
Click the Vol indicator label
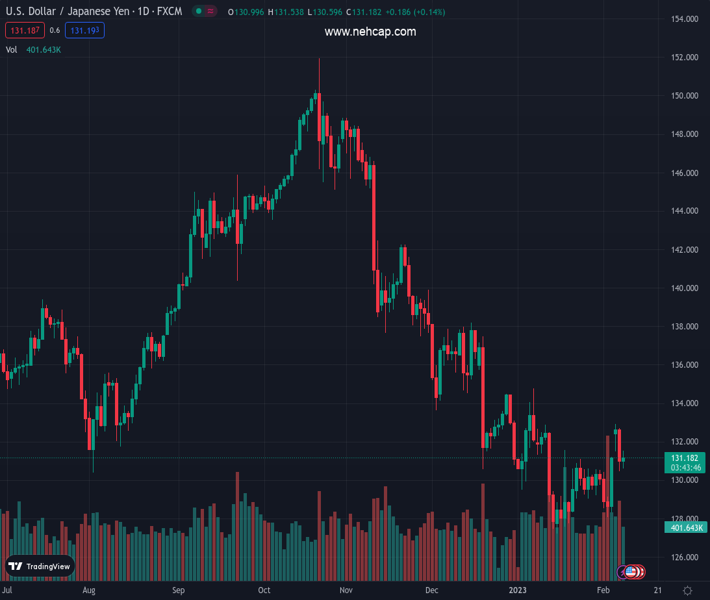click(11, 49)
